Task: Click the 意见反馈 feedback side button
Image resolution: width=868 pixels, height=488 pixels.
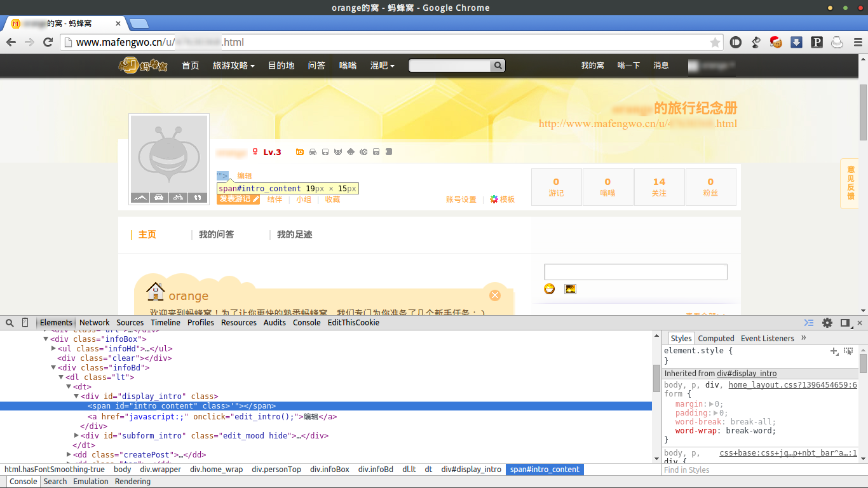Action: 851,183
